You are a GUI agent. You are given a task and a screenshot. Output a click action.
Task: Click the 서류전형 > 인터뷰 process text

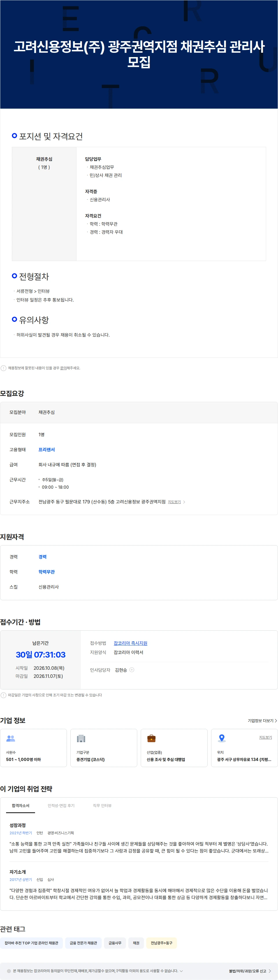(x=33, y=291)
